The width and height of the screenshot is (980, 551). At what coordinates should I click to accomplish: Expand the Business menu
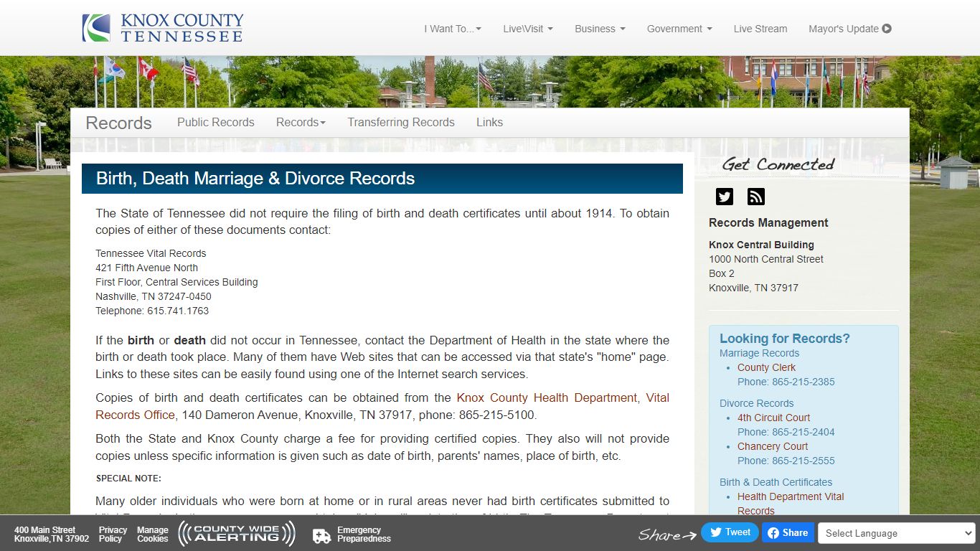pos(600,29)
